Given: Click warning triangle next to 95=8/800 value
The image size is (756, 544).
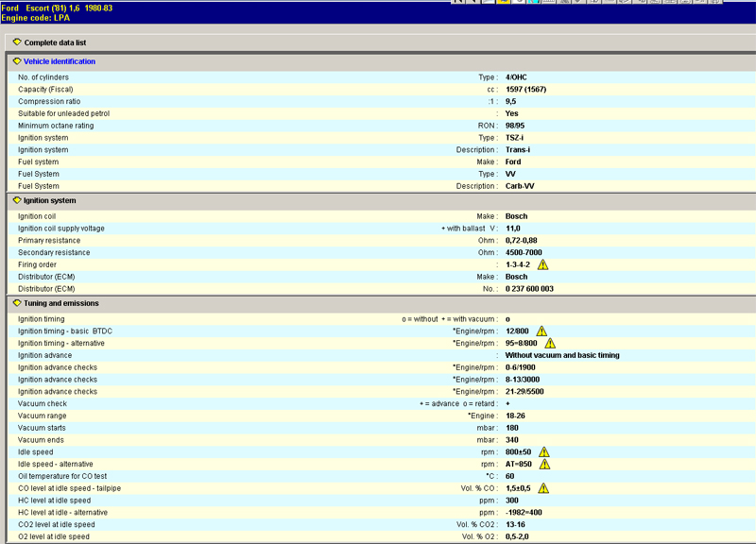Looking at the screenshot, I should (550, 344).
